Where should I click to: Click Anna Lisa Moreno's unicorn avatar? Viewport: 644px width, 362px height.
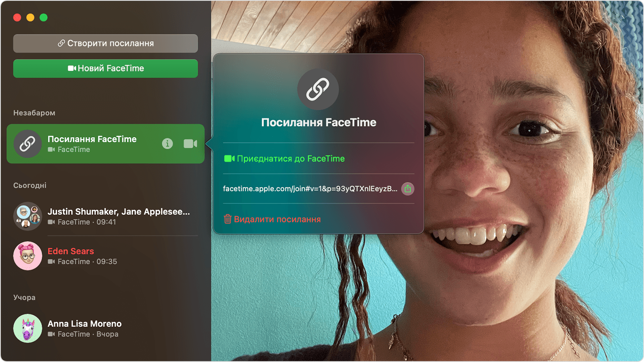(27, 328)
